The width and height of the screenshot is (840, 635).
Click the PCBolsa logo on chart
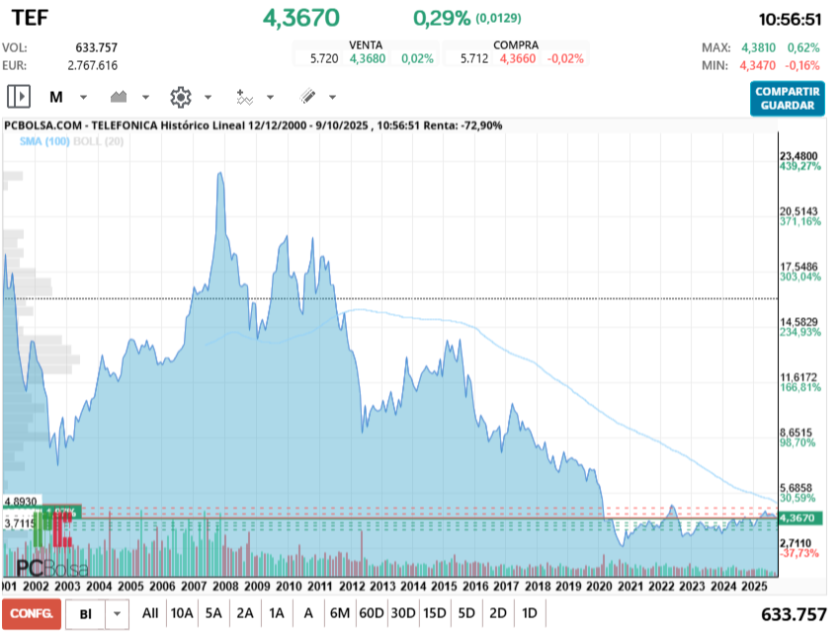tap(51, 568)
